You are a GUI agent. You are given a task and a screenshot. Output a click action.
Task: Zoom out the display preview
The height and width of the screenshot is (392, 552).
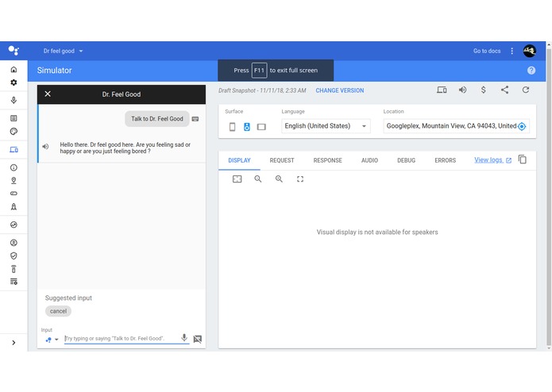(258, 179)
